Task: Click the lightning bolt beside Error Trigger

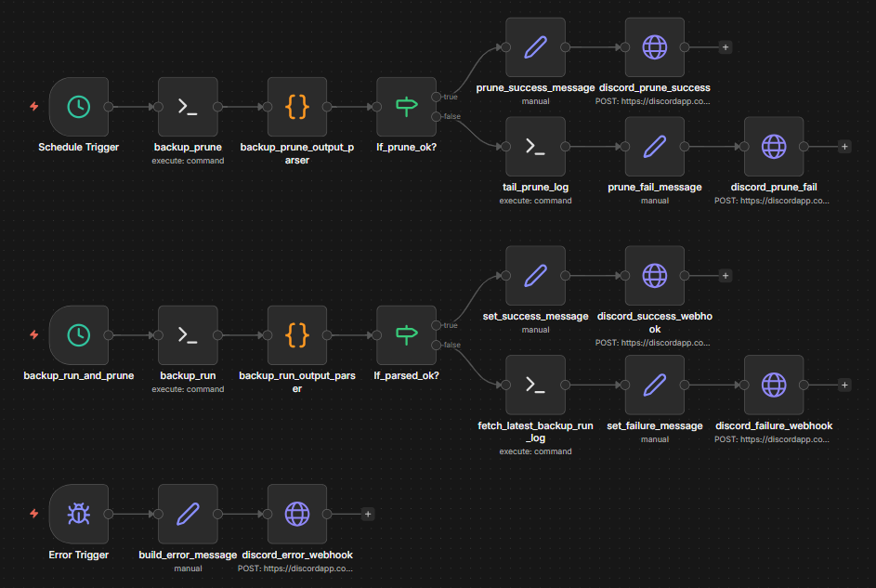Action: [x=34, y=514]
